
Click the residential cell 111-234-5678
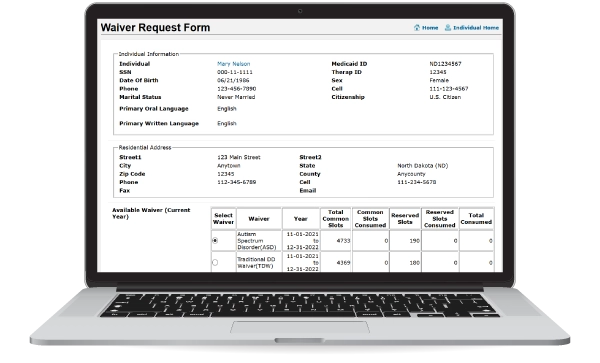click(x=416, y=182)
